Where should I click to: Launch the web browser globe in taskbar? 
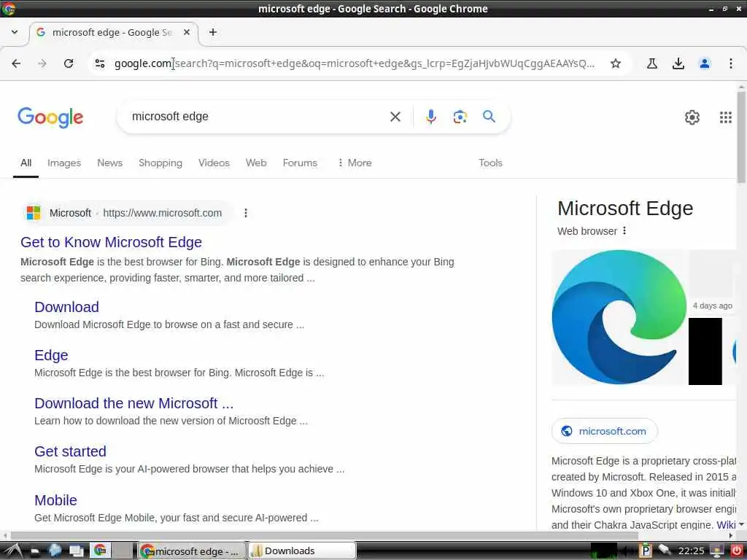point(55,551)
